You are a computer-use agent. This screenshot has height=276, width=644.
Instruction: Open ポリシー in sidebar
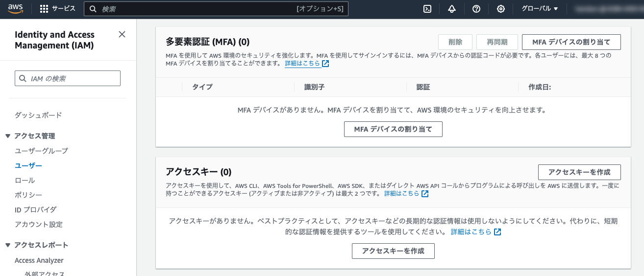[x=28, y=195]
